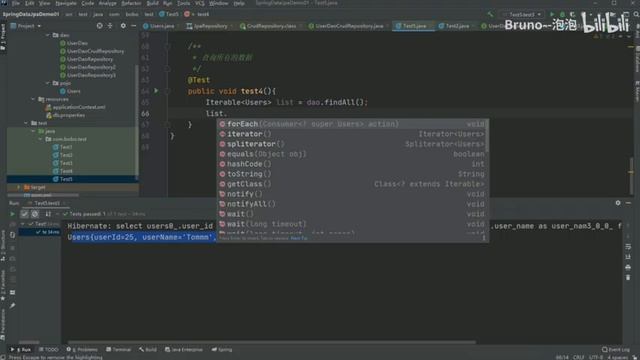Image resolution: width=640 pixels, height=360 pixels.
Task: Open the Problems tool window
Action: click(82, 350)
